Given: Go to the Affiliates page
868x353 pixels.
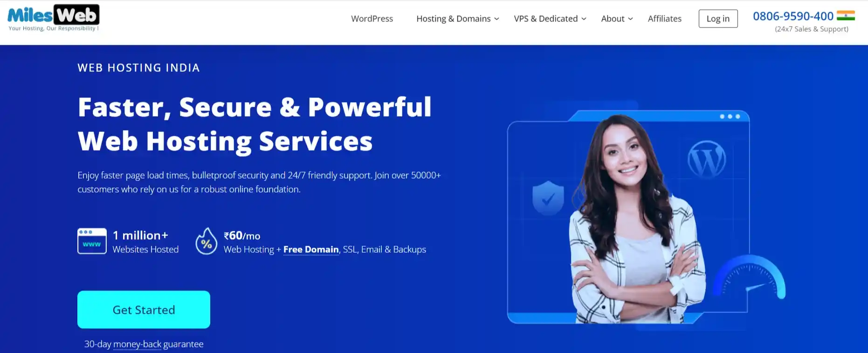Looking at the screenshot, I should pyautogui.click(x=665, y=19).
